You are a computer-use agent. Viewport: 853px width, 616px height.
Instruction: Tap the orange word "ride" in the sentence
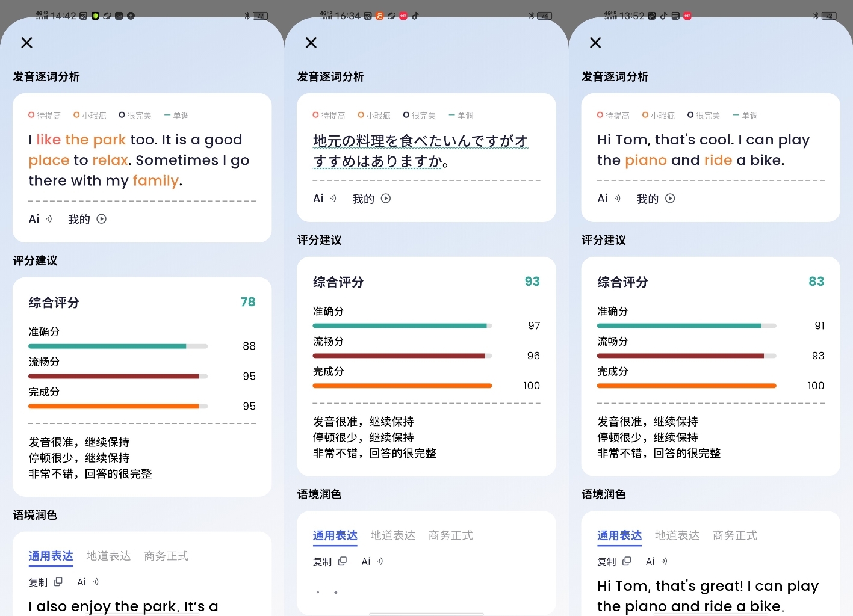tap(718, 160)
